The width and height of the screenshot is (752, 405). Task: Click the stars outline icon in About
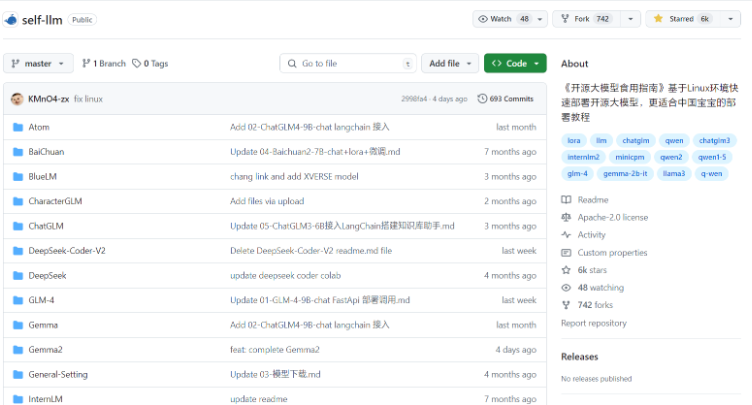pos(566,270)
